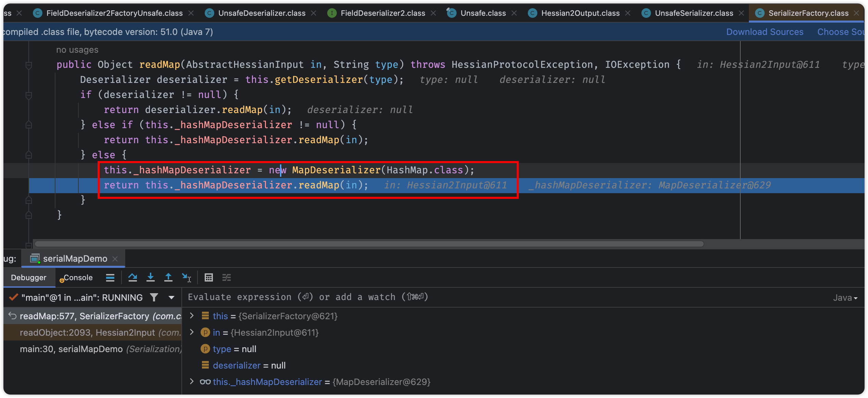This screenshot has height=398, width=868.
Task: Click the field icon beside 'this' variable
Action: tap(205, 316)
